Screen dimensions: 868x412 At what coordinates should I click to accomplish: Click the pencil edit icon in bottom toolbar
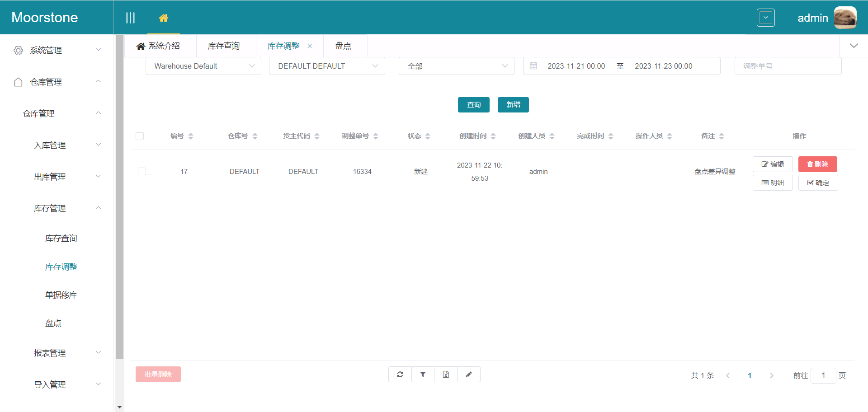point(469,374)
